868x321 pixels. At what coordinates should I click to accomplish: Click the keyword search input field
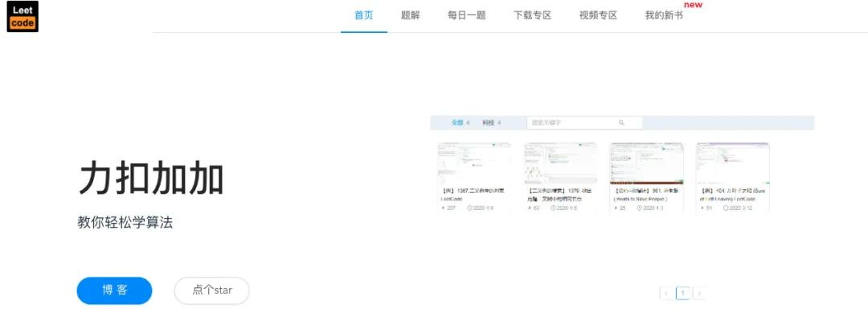[x=584, y=122]
